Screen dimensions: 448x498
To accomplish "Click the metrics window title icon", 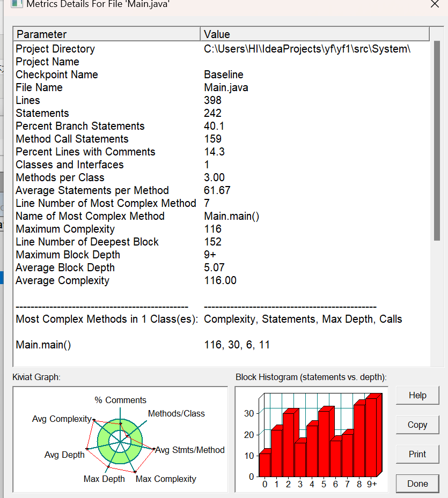I will click(17, 4).
